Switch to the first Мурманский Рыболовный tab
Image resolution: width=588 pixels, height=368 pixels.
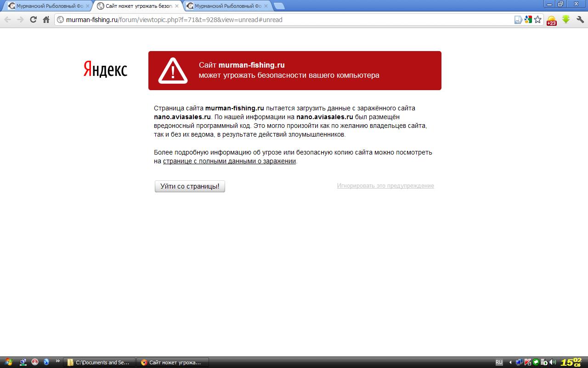[x=46, y=6]
